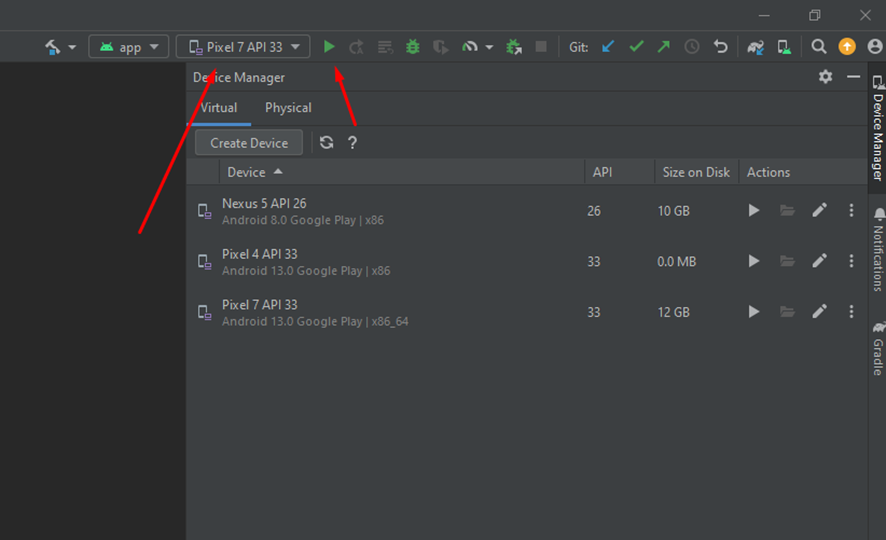Click the 12 GB size cell
The width and height of the screenshot is (886, 540).
tap(674, 312)
